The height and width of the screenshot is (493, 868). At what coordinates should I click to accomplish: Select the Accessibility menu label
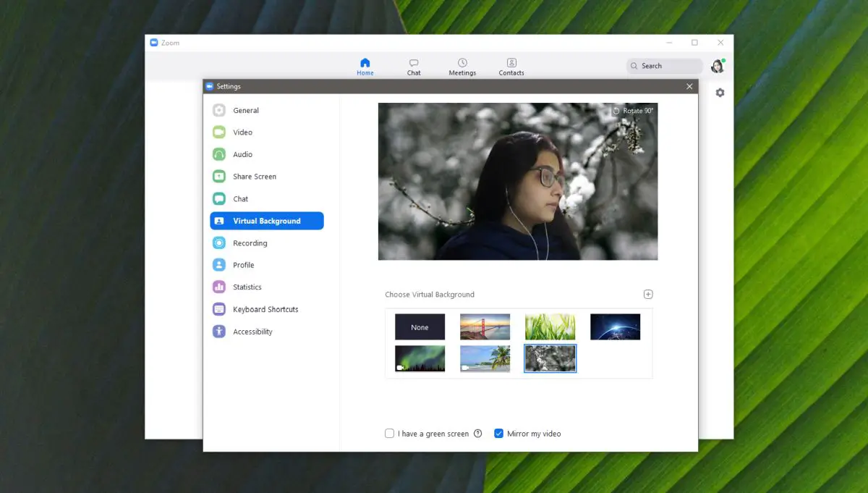click(x=252, y=332)
